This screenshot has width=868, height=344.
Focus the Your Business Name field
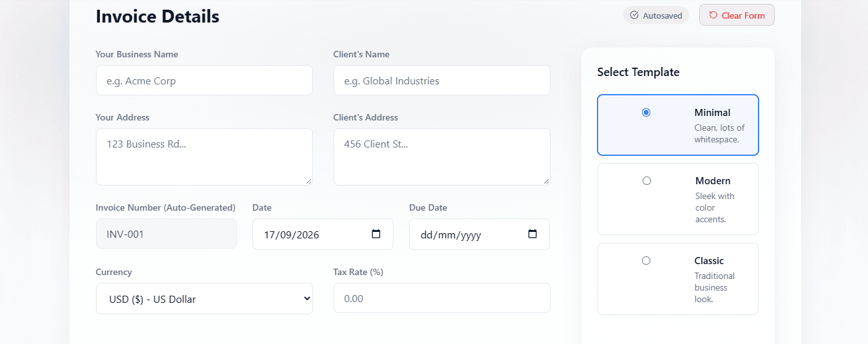click(204, 81)
